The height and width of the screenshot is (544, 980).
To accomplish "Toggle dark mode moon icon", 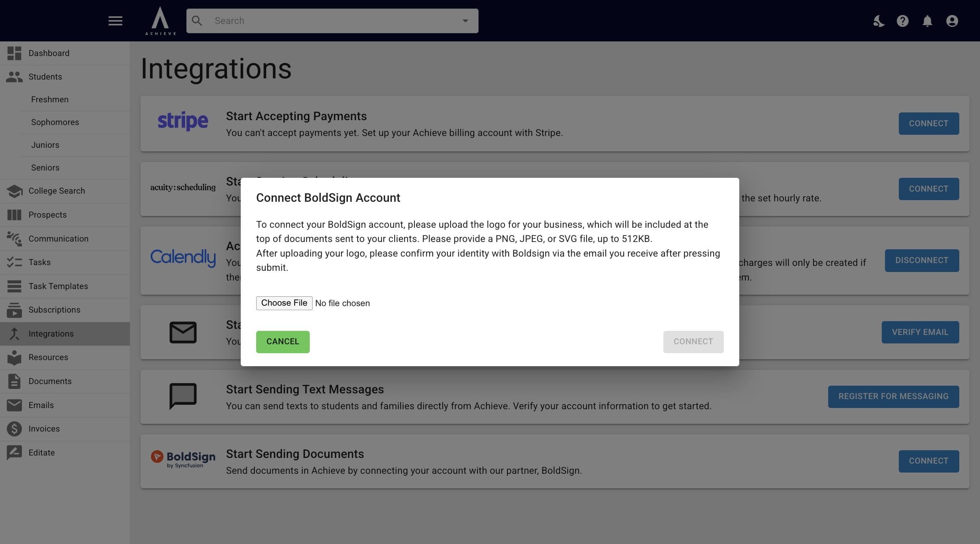I will tap(879, 21).
